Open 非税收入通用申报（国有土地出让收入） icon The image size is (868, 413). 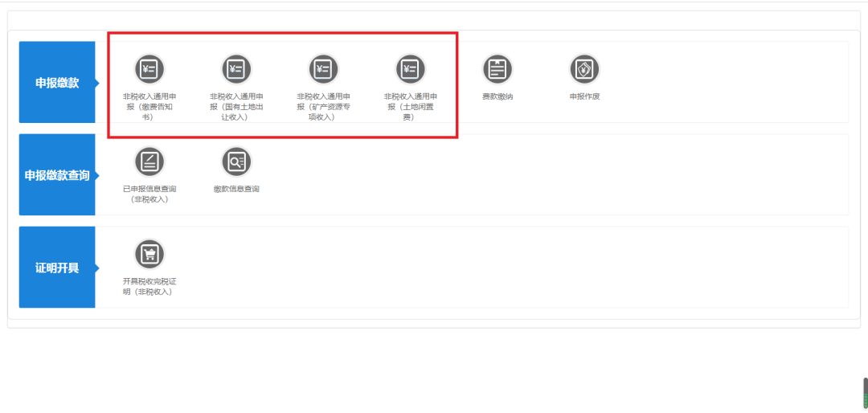point(236,69)
